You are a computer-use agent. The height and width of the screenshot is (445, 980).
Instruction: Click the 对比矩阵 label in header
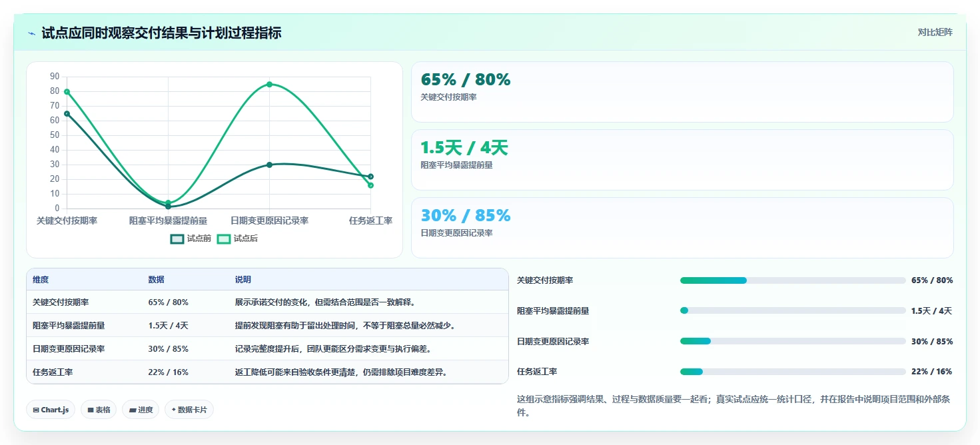coord(935,32)
